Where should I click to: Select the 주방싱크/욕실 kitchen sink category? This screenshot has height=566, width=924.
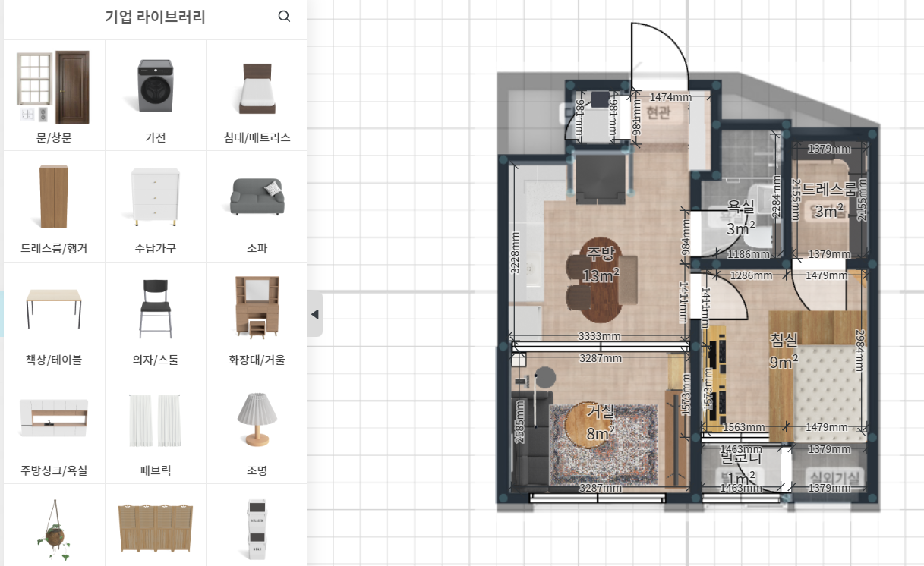click(x=54, y=428)
